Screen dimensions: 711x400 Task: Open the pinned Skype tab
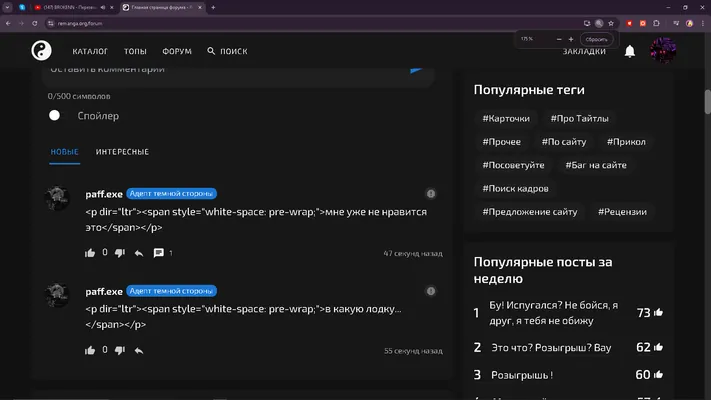click(x=22, y=7)
